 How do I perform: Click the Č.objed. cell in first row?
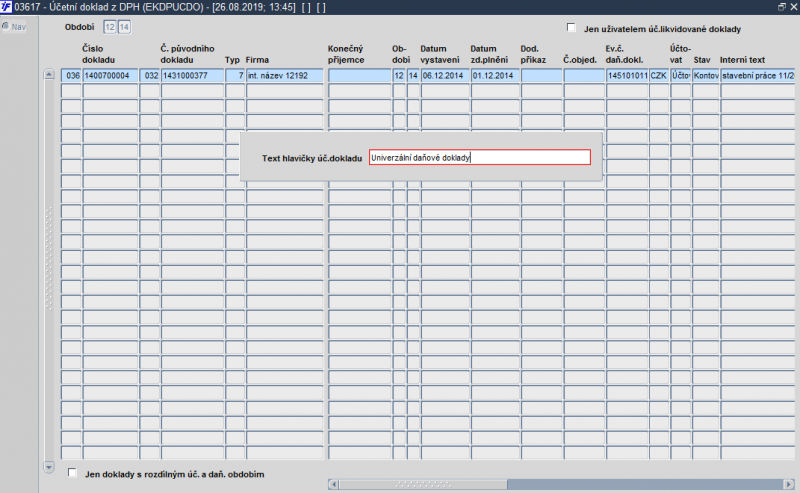click(x=584, y=76)
